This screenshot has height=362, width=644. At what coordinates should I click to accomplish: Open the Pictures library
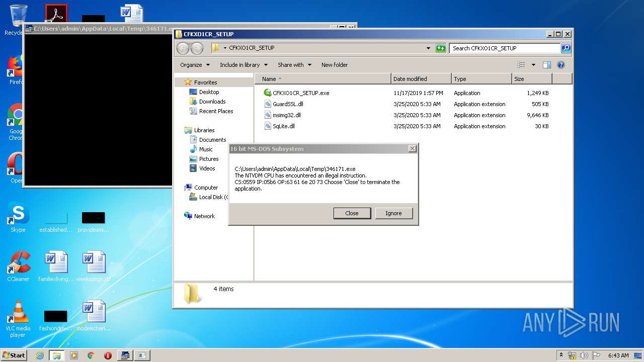[208, 159]
